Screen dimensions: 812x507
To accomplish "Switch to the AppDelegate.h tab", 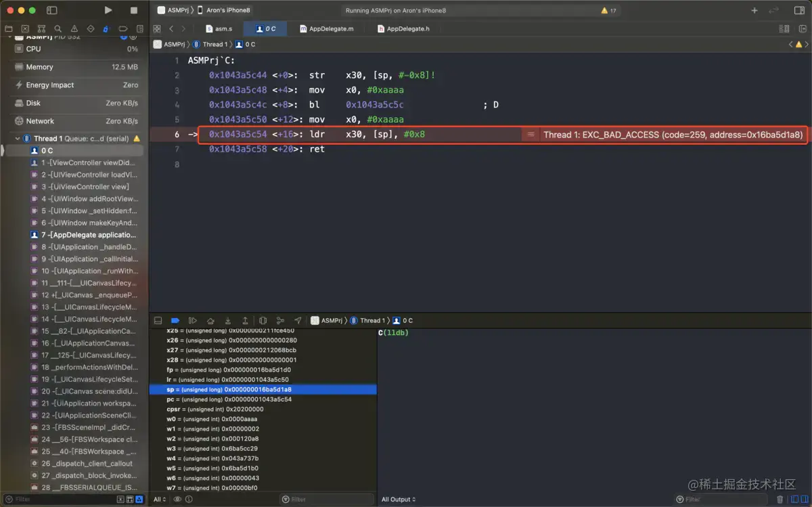I will click(x=404, y=28).
